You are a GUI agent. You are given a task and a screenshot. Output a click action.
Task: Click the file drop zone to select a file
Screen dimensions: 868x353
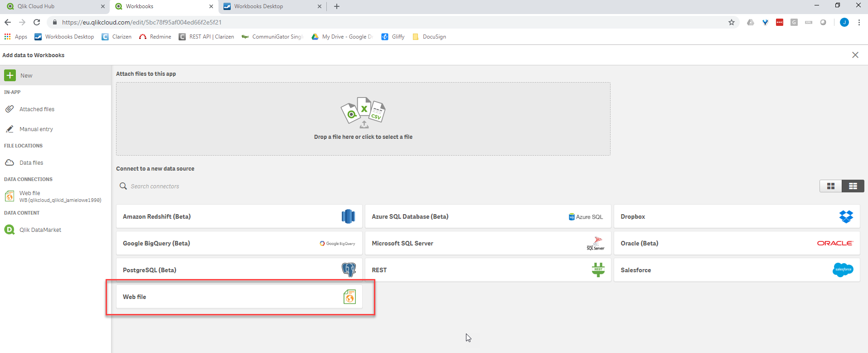pyautogui.click(x=363, y=119)
